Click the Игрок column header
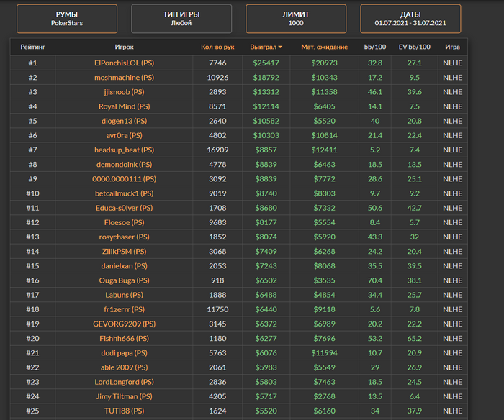Screen dimensions: 504x420 point(124,47)
